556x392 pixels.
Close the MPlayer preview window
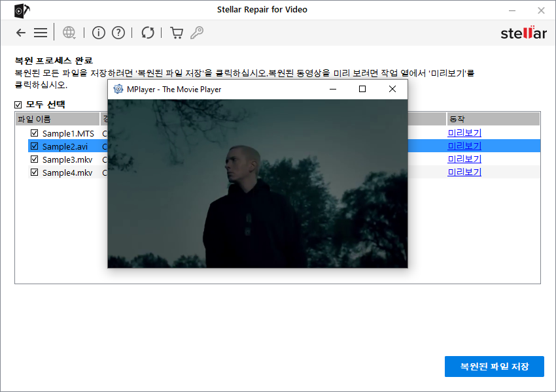[392, 90]
